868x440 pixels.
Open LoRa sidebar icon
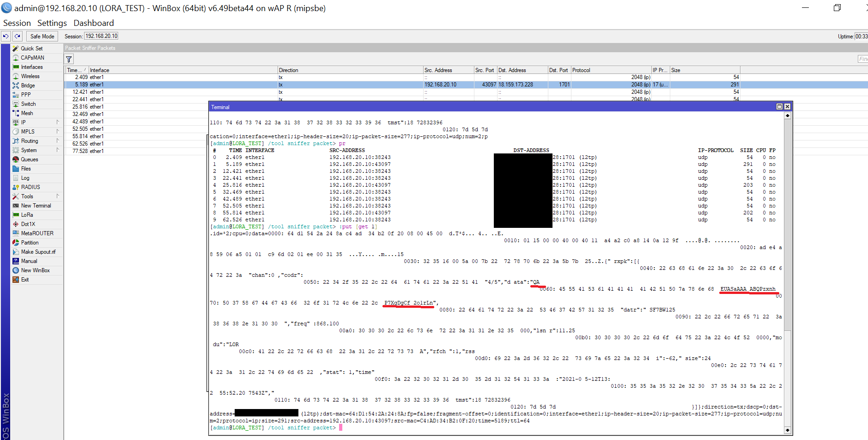[x=16, y=215]
